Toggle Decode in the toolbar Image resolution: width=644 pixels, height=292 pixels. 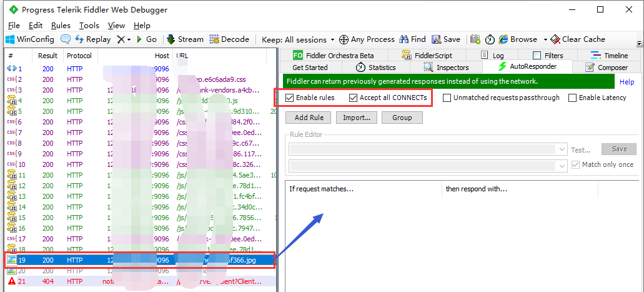pos(229,39)
